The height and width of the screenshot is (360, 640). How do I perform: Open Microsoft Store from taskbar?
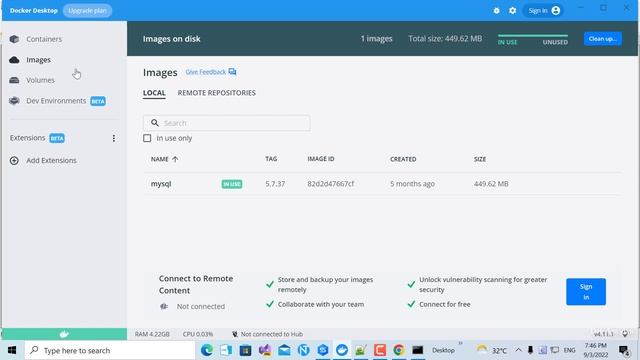coord(245,350)
